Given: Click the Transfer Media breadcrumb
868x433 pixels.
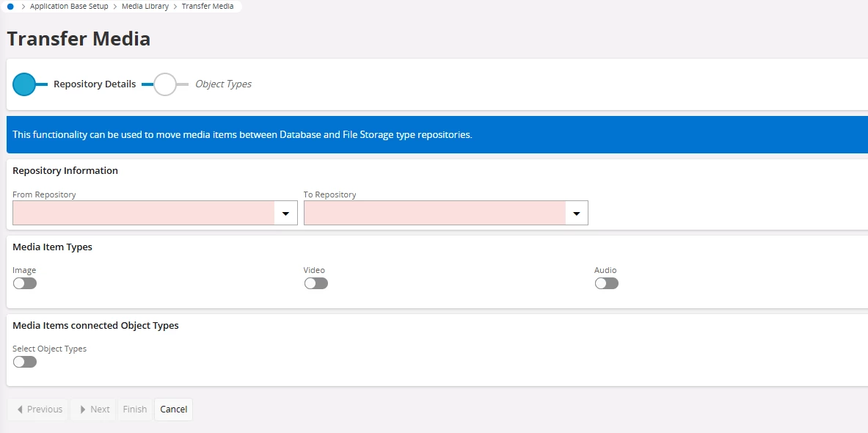Looking at the screenshot, I should pyautogui.click(x=208, y=7).
